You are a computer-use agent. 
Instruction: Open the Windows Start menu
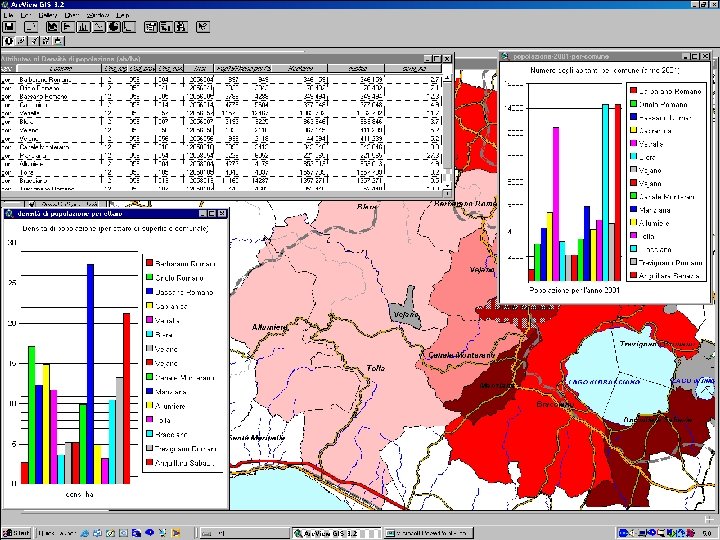pos(16,533)
